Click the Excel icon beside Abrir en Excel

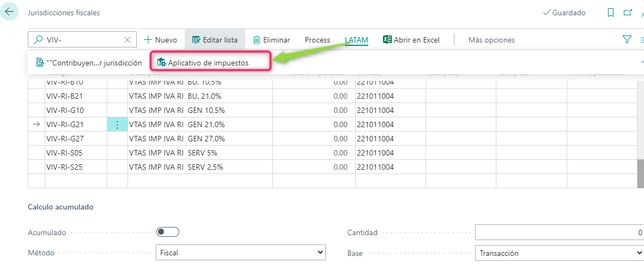click(387, 39)
